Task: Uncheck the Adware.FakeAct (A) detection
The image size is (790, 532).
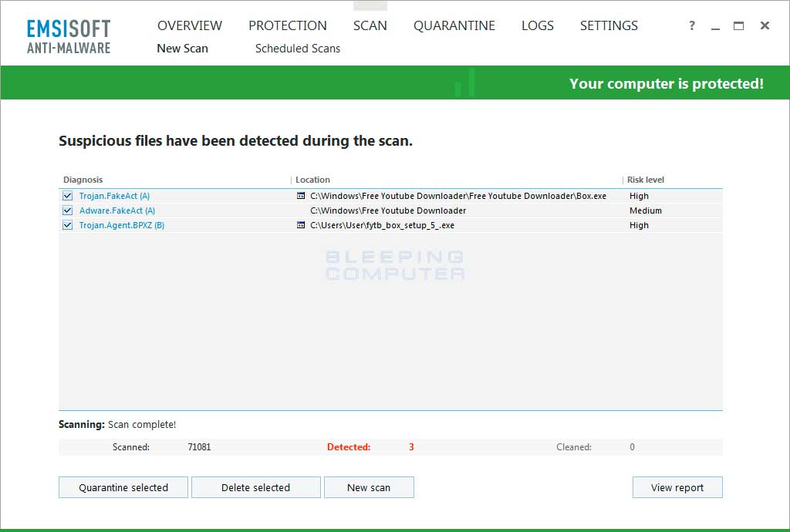Action: [67, 210]
